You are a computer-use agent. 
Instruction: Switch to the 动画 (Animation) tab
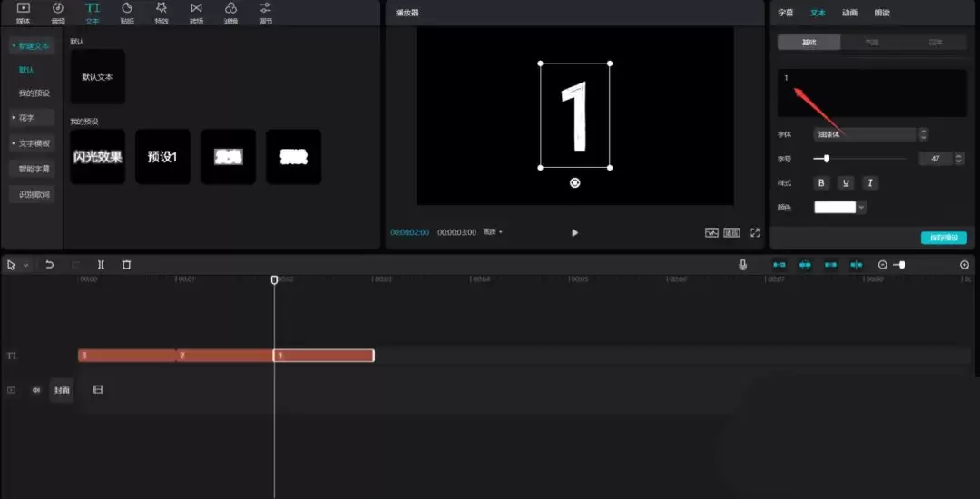pos(849,13)
